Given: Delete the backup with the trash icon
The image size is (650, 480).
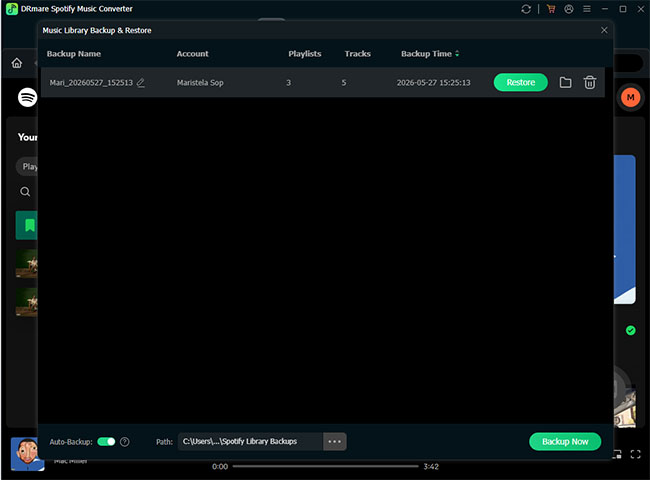Looking at the screenshot, I should coord(590,82).
